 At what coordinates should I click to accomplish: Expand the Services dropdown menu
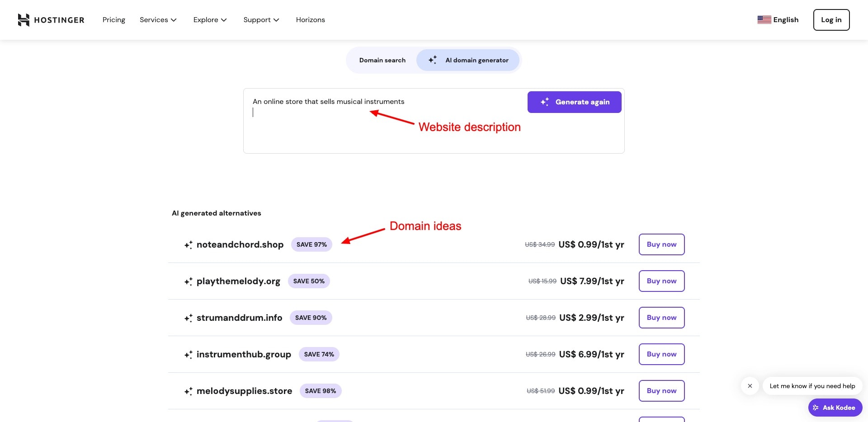[x=158, y=20]
